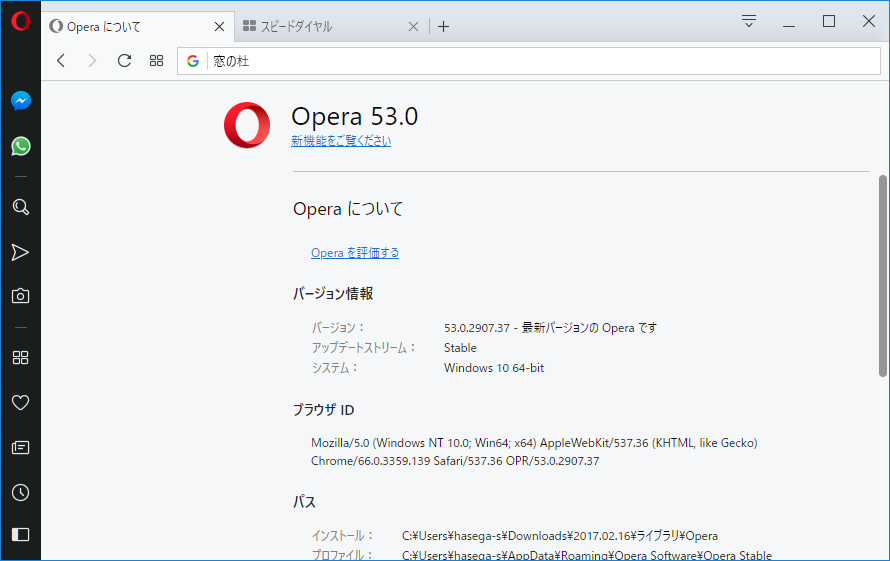Viewport: 890px width, 561px height.
Task: Open WhatsApp in the sidebar
Action: pyautogui.click(x=20, y=146)
